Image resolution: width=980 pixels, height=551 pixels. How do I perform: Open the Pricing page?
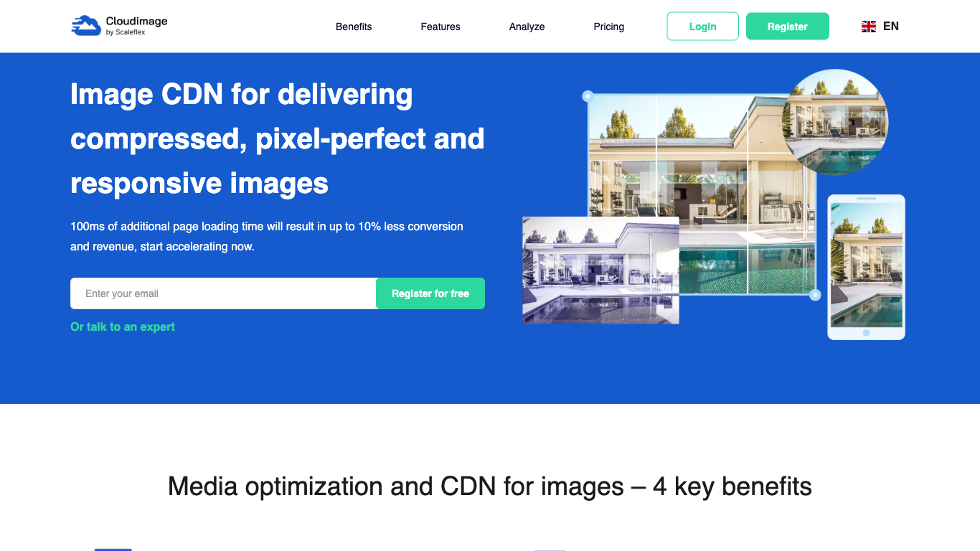point(608,27)
